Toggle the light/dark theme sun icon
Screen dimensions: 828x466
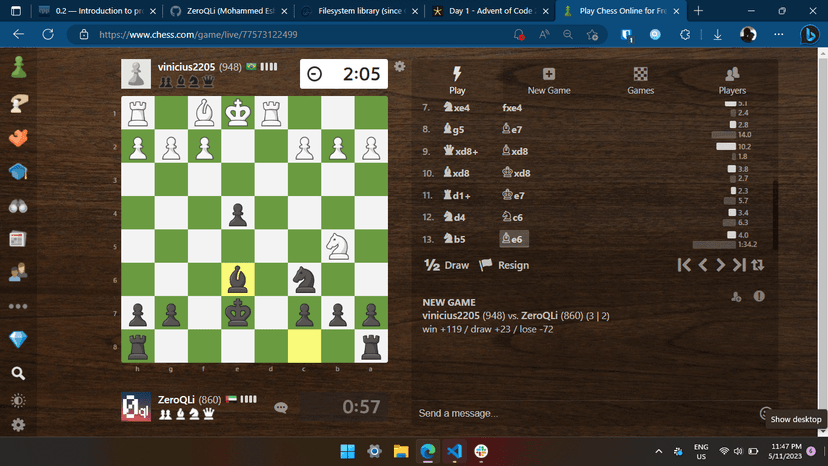coord(18,401)
